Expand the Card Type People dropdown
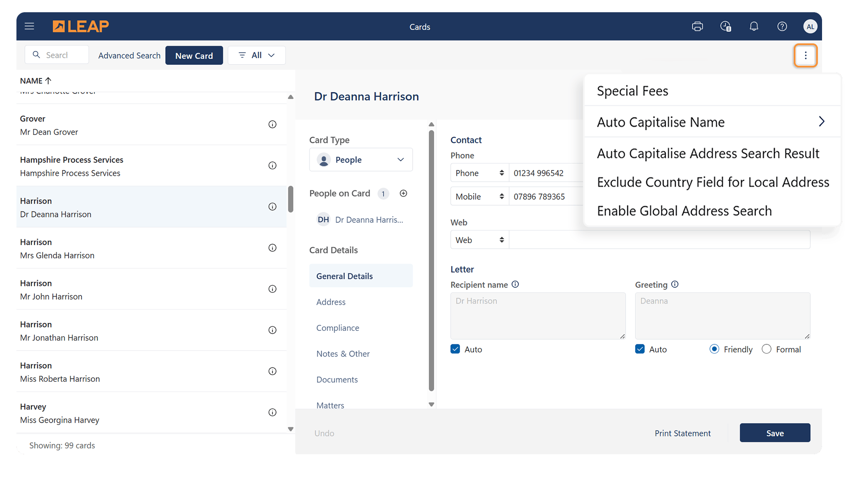868x477 pixels. 361,160
